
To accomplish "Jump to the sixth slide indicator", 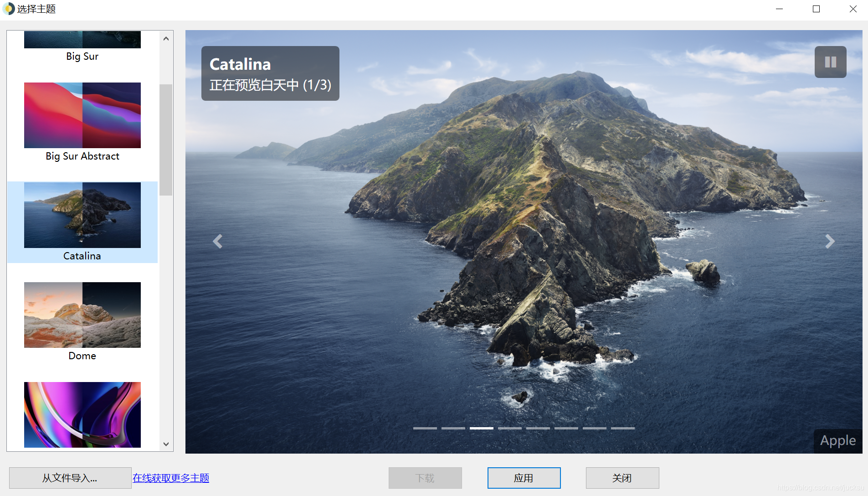I will point(566,428).
